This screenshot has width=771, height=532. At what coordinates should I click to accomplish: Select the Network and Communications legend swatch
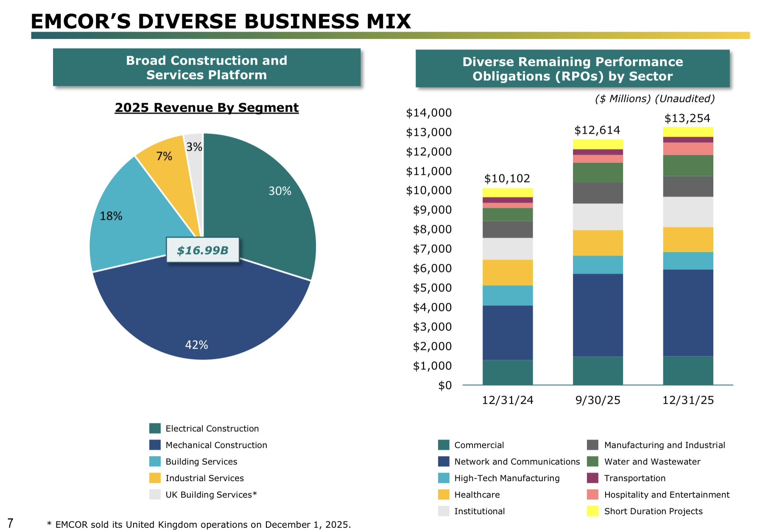coord(444,462)
